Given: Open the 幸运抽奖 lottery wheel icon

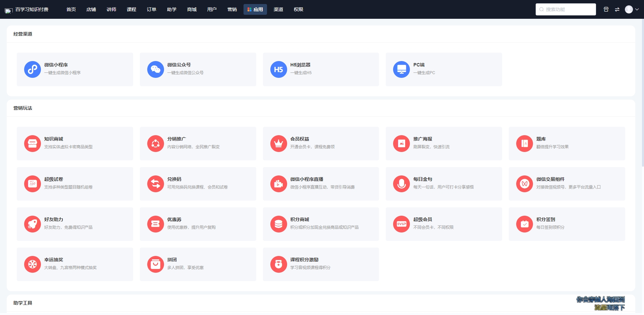Looking at the screenshot, I should click(33, 264).
